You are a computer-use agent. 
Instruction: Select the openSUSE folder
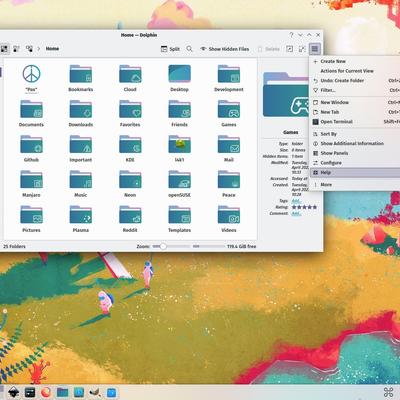coord(179,184)
